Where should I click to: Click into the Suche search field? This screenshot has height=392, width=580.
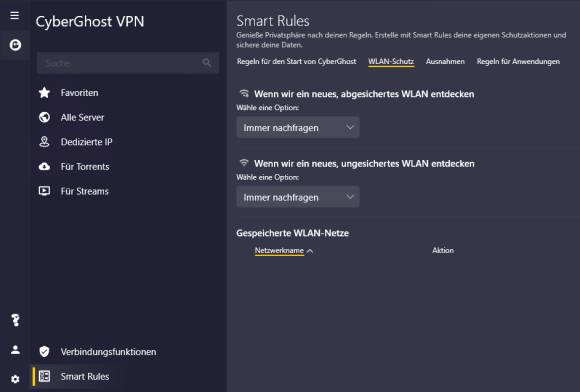coord(128,63)
